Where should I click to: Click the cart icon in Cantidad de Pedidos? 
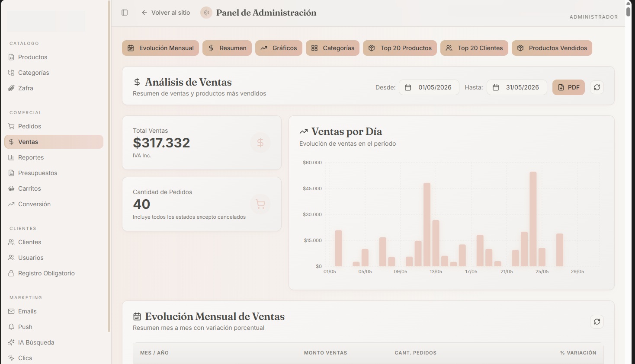[260, 204]
